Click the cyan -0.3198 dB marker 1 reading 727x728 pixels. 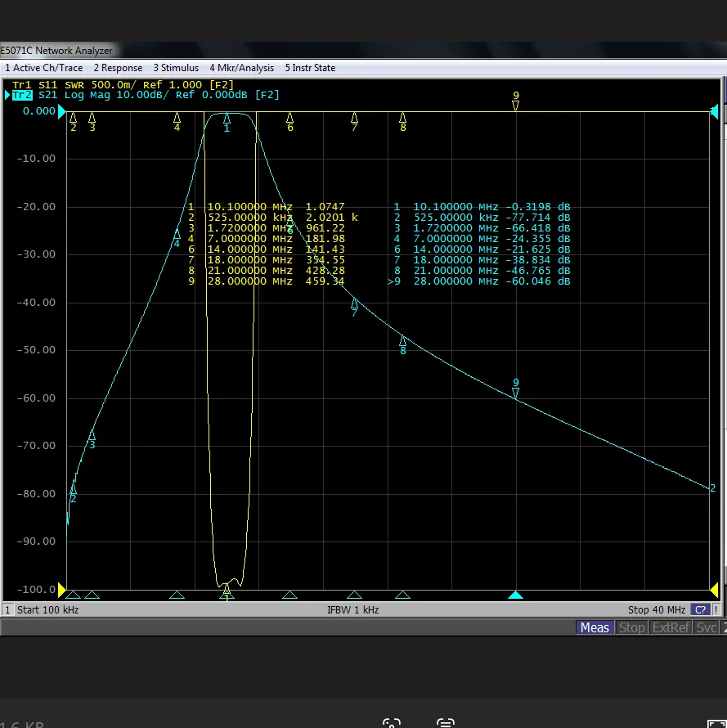click(x=537, y=207)
